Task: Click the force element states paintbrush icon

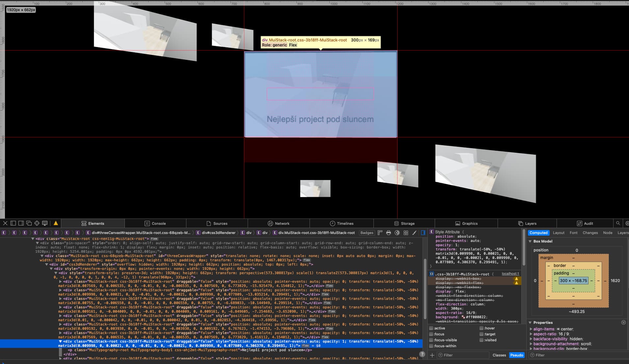Action: click(x=414, y=233)
